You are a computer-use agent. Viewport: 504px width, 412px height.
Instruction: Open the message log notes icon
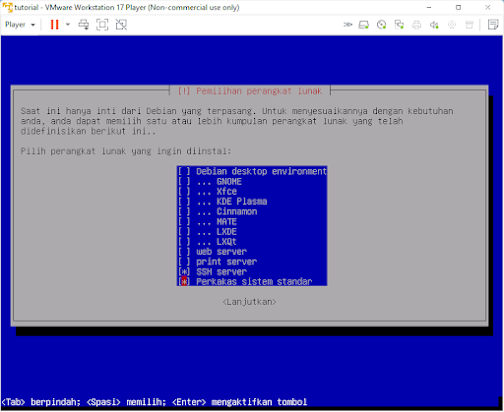(493, 25)
